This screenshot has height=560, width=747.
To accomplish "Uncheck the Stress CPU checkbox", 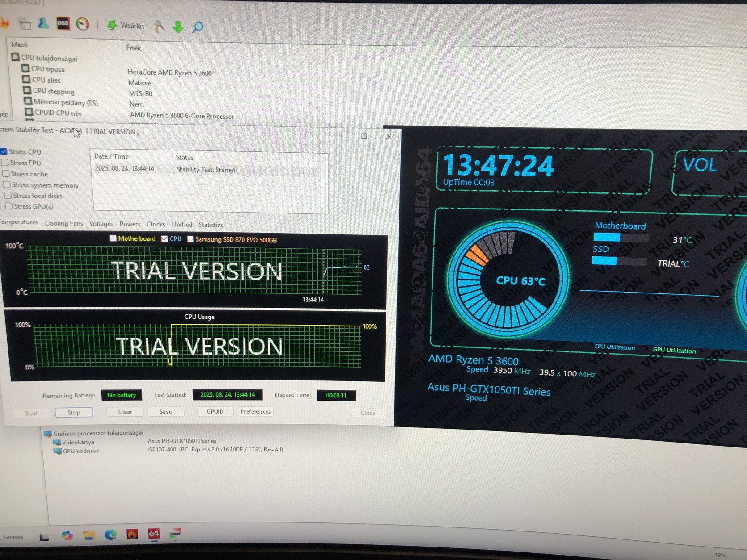I will (x=4, y=151).
